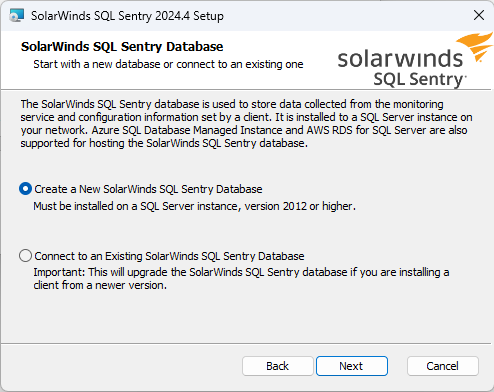Click 'Start with a new database' subtitle text
Screen dimensions: 494x392
tap(168, 64)
